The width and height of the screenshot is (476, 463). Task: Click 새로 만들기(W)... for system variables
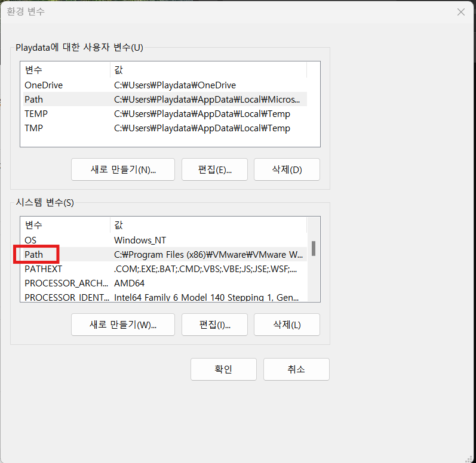[x=123, y=325]
